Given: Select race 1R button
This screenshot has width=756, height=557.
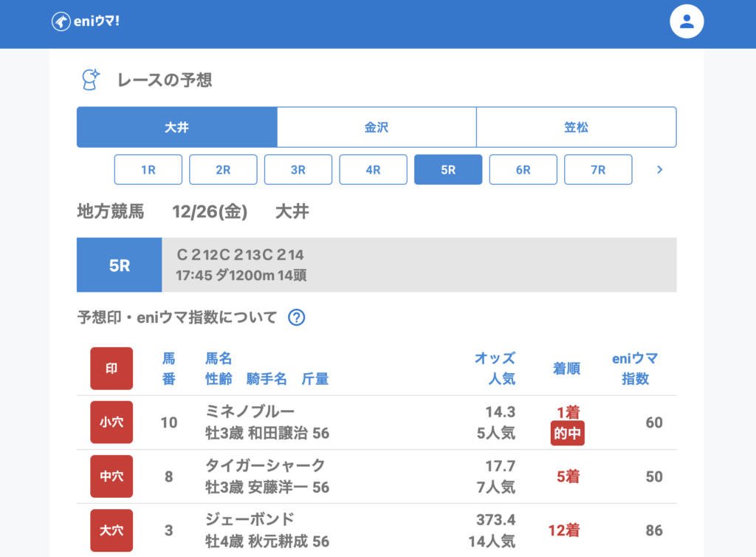Looking at the screenshot, I should coord(148,170).
